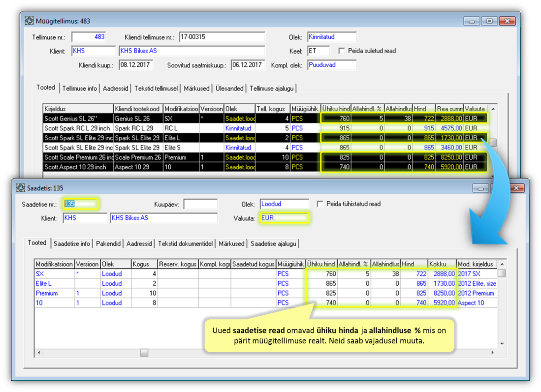Image resolution: width=541 pixels, height=392 pixels.
Task: Click horizontal scrollbar thumb in shipment table
Action: (144, 353)
